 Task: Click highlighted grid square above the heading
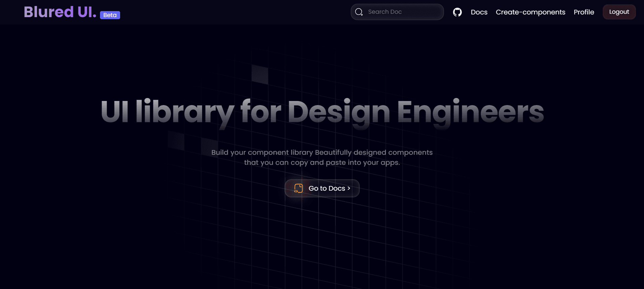[x=260, y=74]
